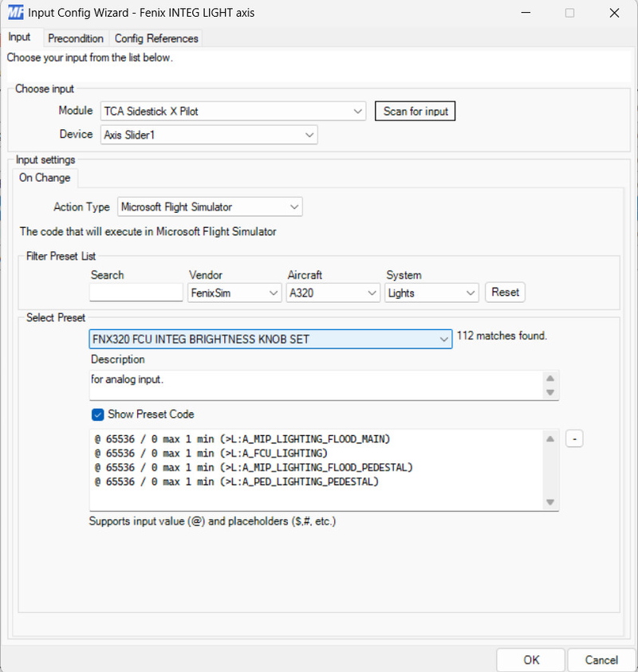Click the MobiFlight app icon in title bar
The image size is (638, 672).
click(15, 13)
